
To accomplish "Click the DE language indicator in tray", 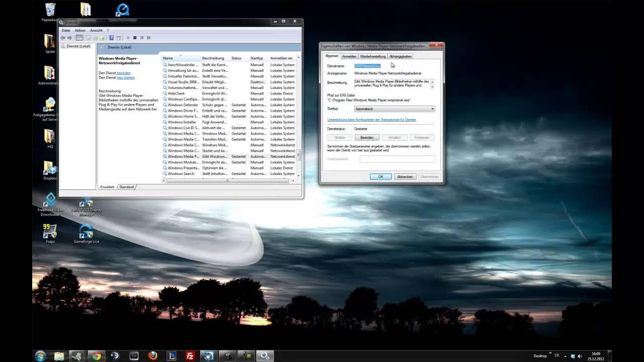I will coord(557,355).
